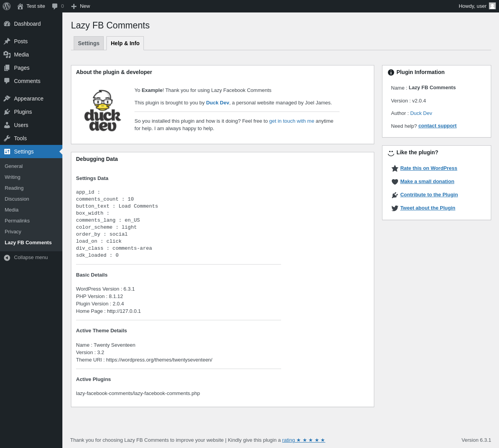
Task: Click the Version : v2.0.4 text
Action: [409, 101]
